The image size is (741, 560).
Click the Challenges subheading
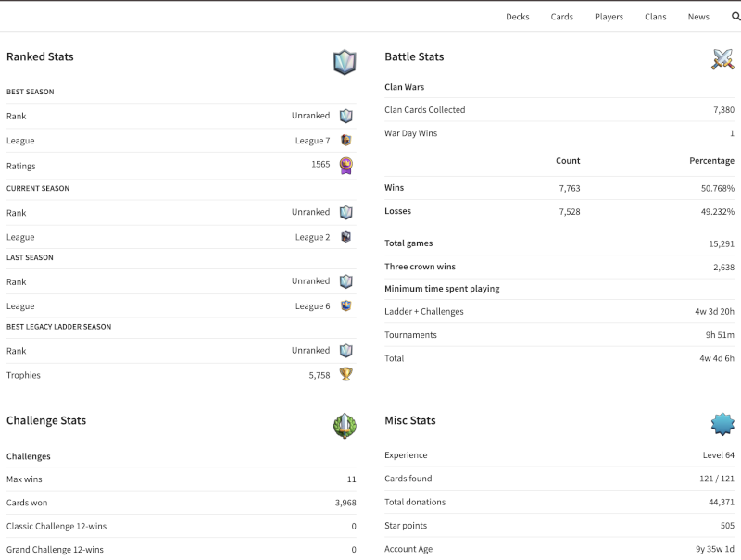click(29, 456)
